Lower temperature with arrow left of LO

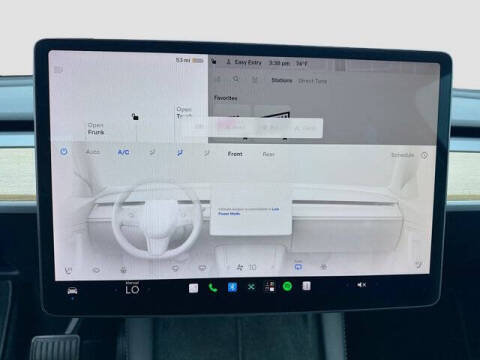[x=115, y=290]
